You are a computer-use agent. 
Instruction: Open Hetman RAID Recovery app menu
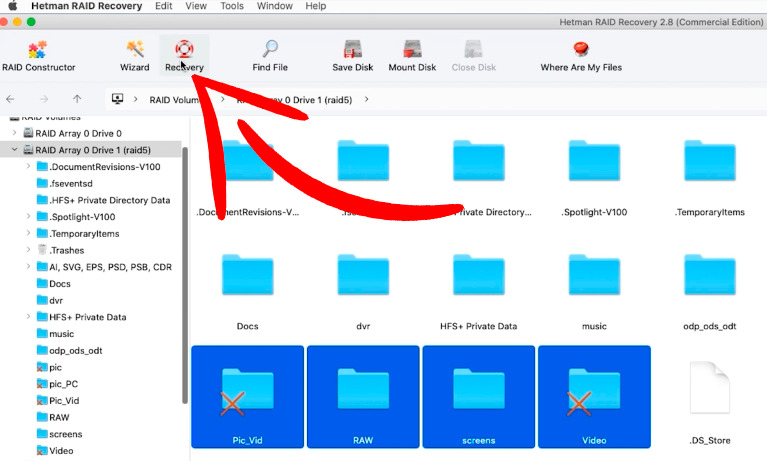87,6
